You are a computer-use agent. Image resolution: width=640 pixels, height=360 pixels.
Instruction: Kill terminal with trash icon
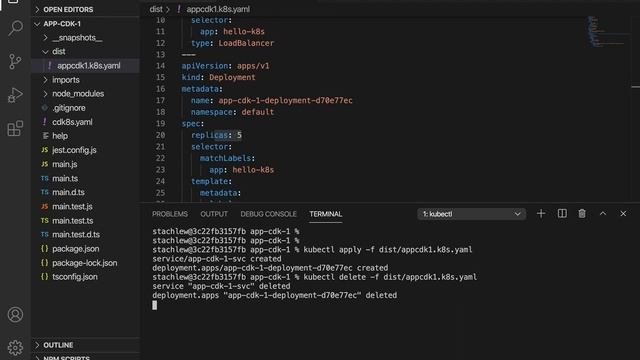tap(582, 213)
